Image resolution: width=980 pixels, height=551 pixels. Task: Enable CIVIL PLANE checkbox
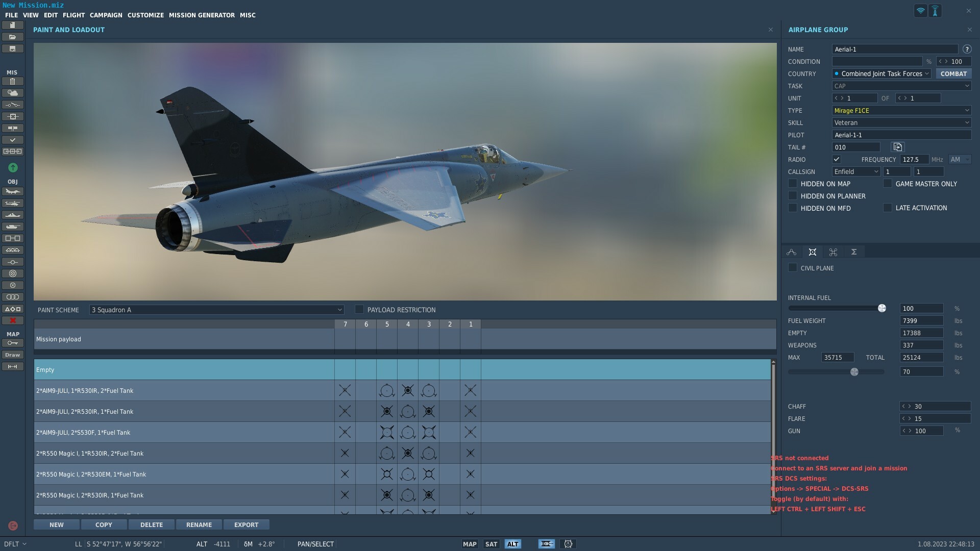tap(793, 268)
